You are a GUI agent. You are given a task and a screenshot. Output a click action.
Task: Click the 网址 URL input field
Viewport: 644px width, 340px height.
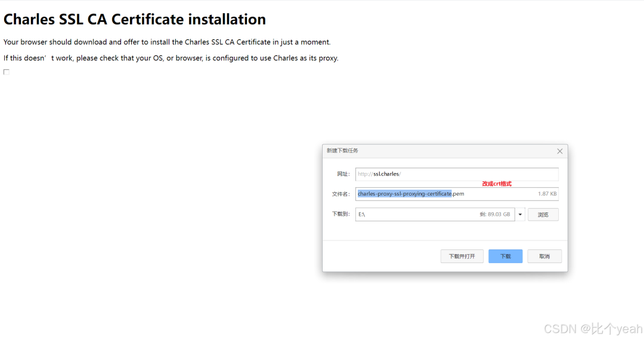[457, 174]
